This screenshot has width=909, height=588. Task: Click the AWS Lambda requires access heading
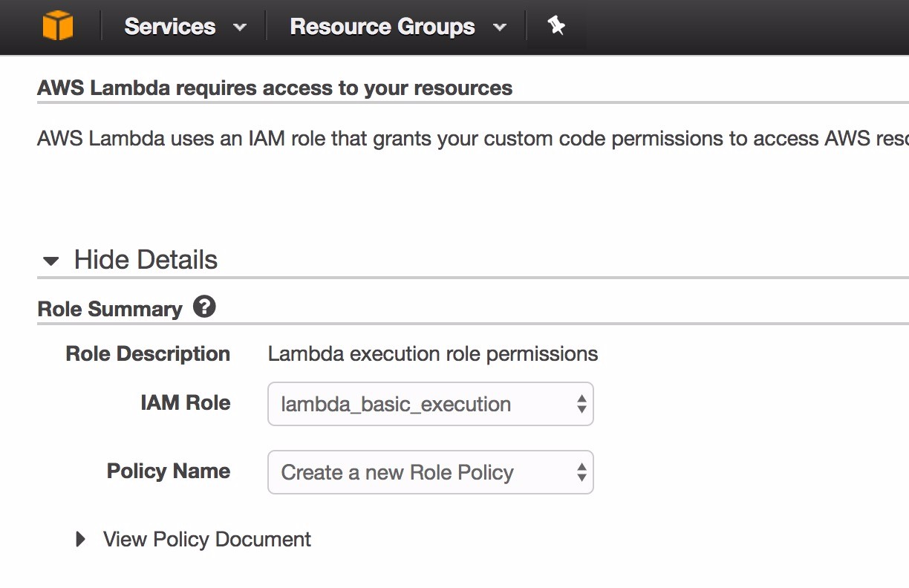point(275,88)
